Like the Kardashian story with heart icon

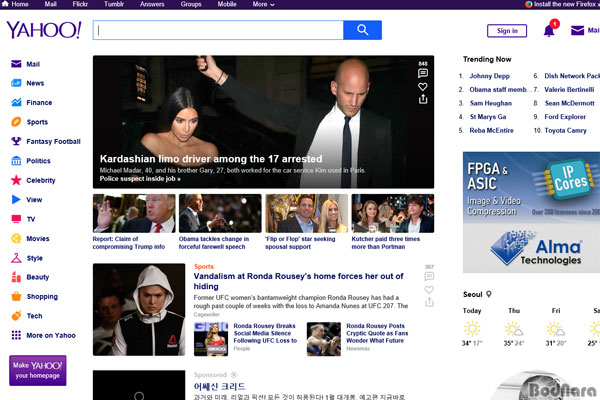tap(422, 87)
